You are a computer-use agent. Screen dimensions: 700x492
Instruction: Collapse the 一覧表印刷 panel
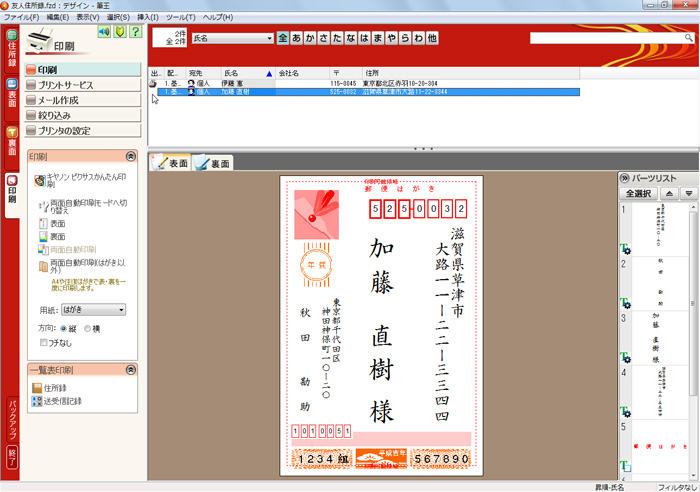[130, 370]
